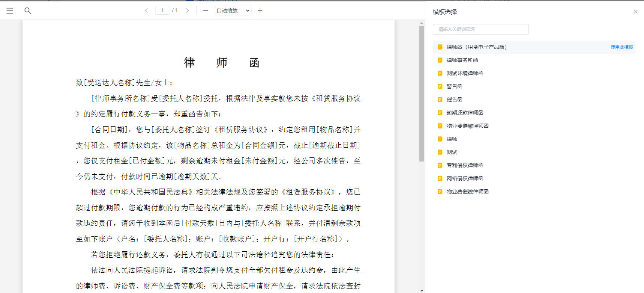Click document icon beside 律师 template
Viewport: 644px width, 293px height.
[x=440, y=139]
